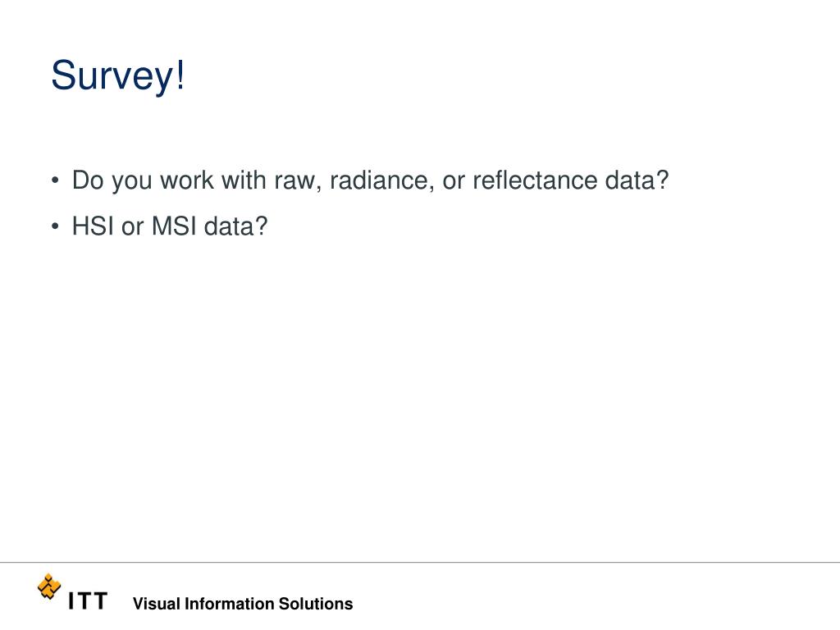Click the first bullet point marker
This screenshot has width=840, height=630.
coord(55,180)
